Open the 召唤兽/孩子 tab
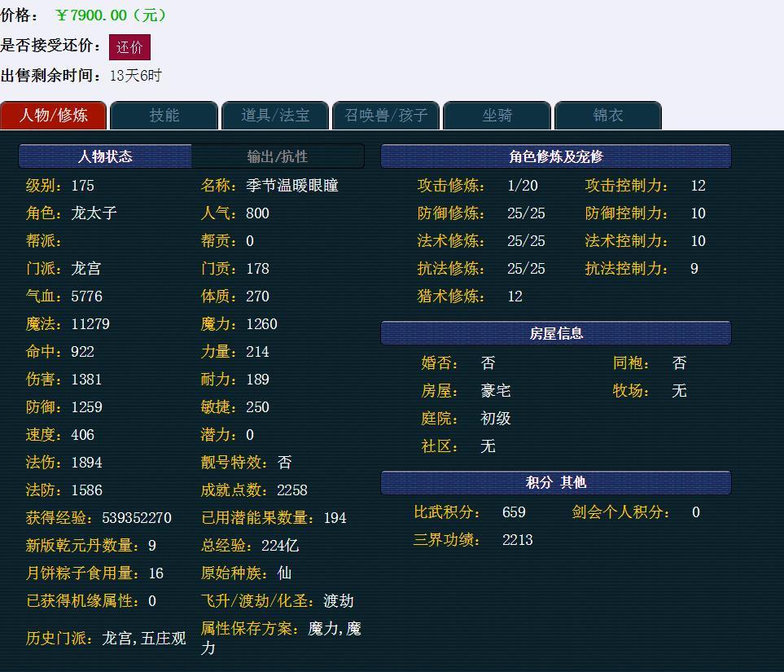The height and width of the screenshot is (672, 784). point(386,116)
